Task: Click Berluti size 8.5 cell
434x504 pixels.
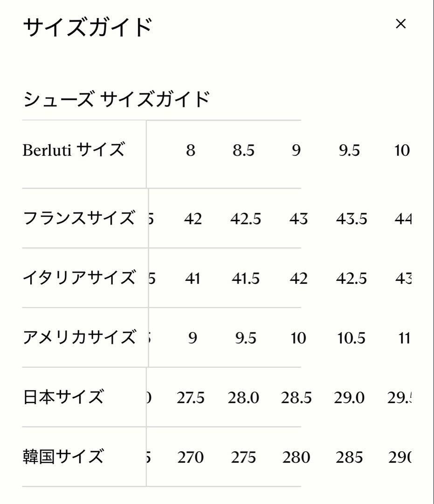Action: click(x=243, y=150)
